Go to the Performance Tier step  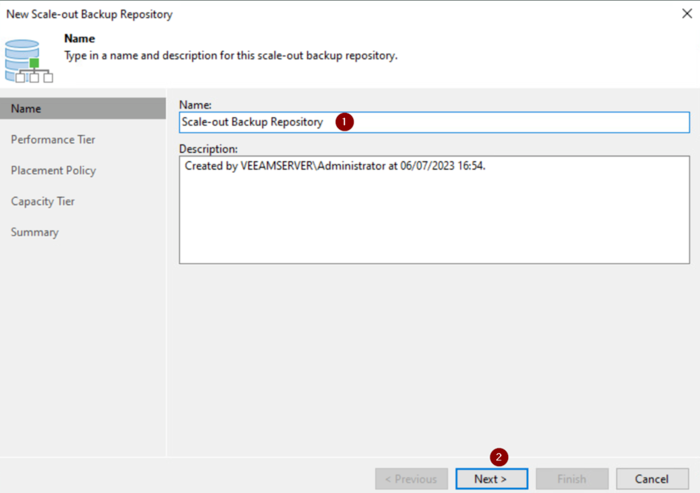point(53,139)
